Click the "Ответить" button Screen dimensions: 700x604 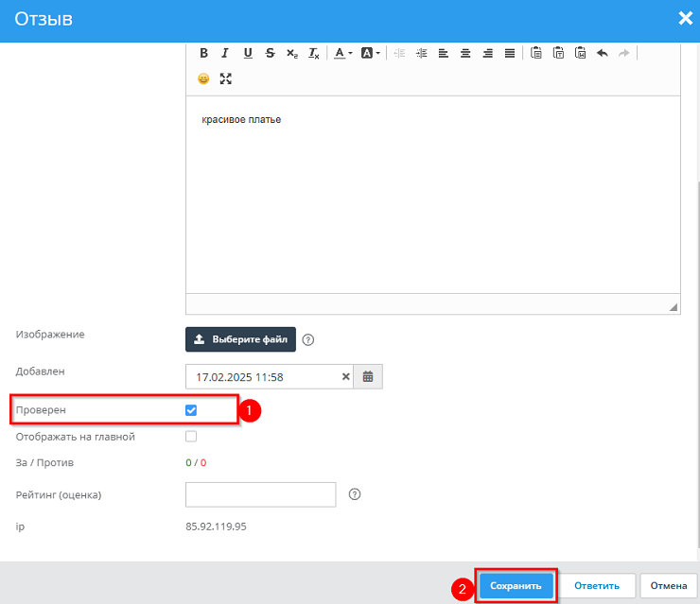596,586
